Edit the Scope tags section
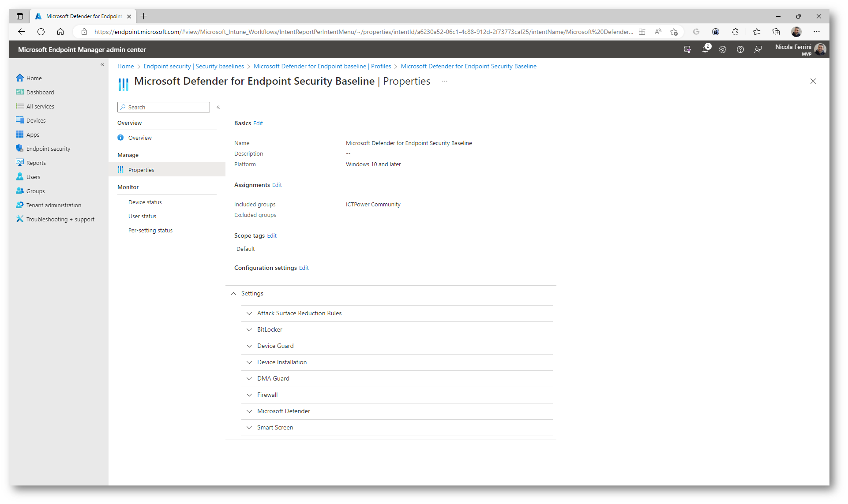 pyautogui.click(x=272, y=236)
